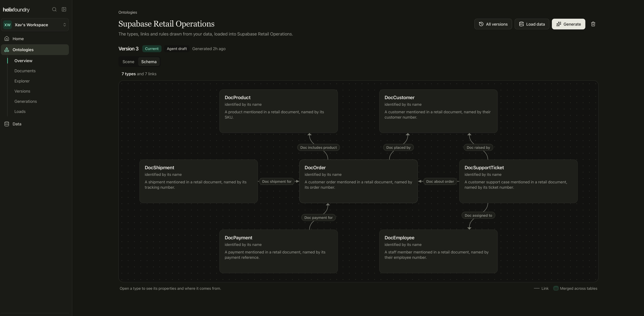Click the 'Doc includes product' link label
644x316 pixels.
[318, 147]
